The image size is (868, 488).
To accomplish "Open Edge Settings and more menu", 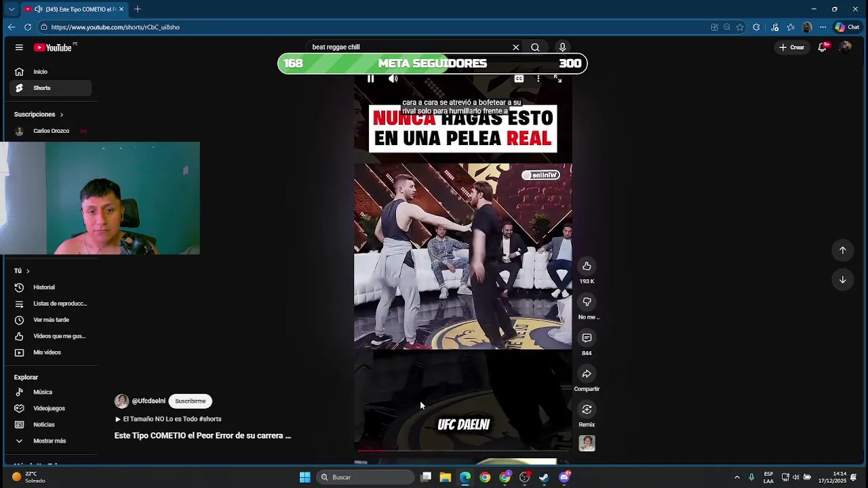I will point(823,27).
